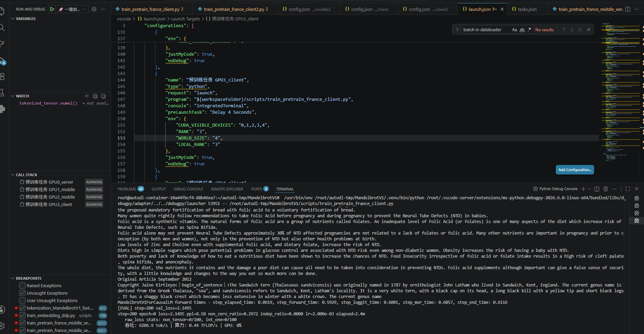
Task: Open launch.json via the gear icon
Action: click(x=94, y=9)
